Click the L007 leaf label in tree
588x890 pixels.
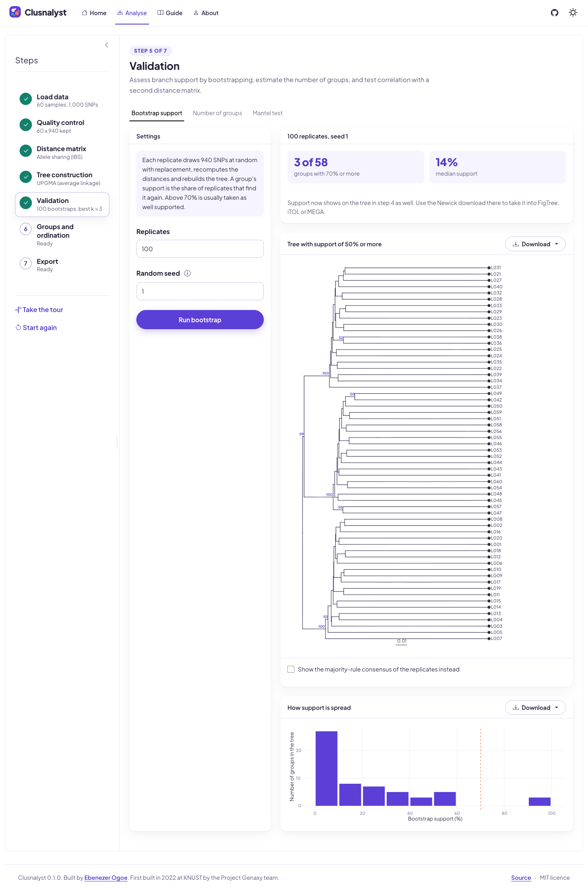click(497, 638)
